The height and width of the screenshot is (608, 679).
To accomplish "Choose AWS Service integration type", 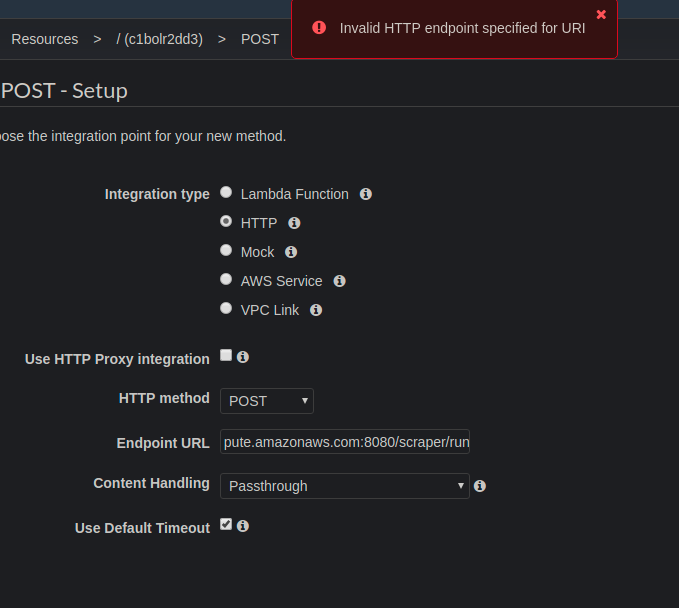I will [226, 279].
